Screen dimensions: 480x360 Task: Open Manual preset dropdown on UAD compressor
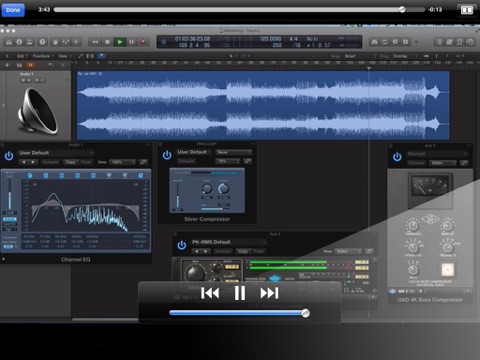click(437, 154)
